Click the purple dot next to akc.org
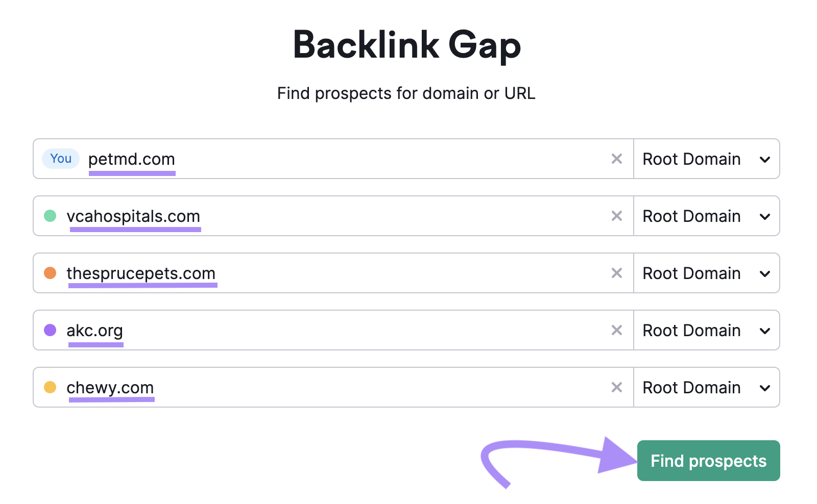 point(50,331)
